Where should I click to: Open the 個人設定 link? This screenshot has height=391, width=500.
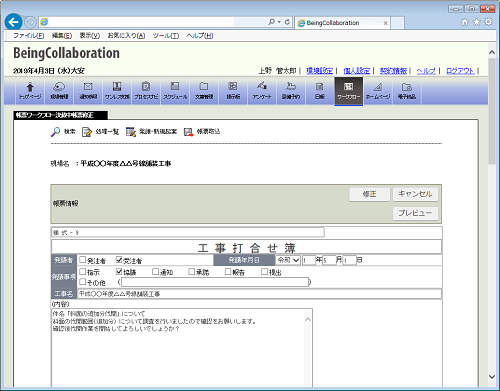tap(357, 71)
